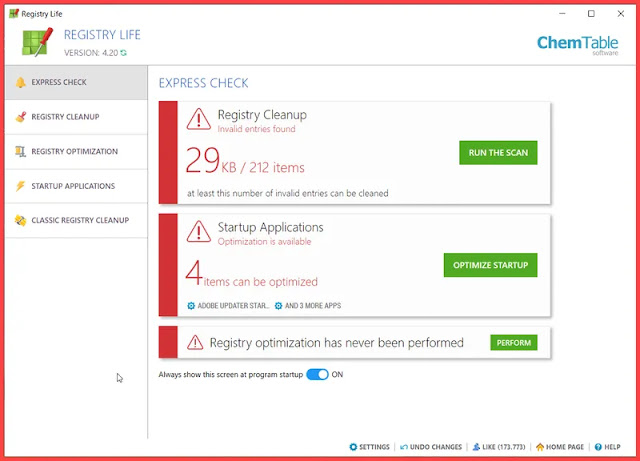Click 4 items can be optimized text

click(251, 274)
